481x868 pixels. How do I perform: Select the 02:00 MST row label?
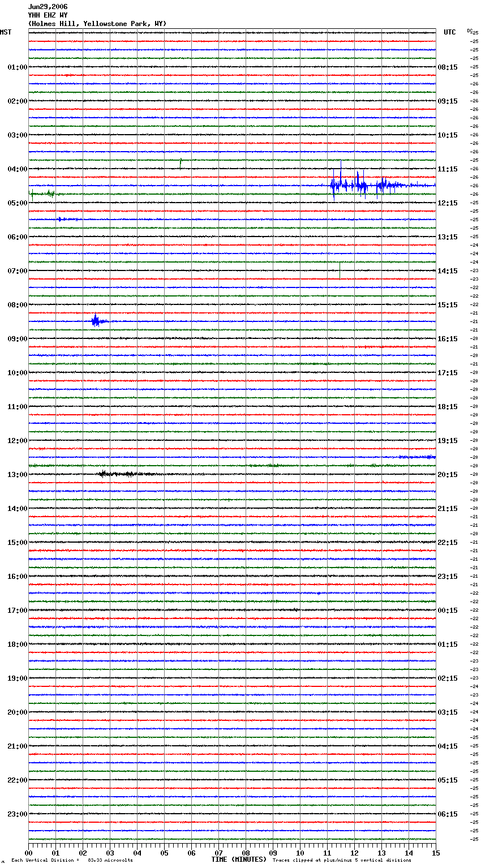pos(18,101)
